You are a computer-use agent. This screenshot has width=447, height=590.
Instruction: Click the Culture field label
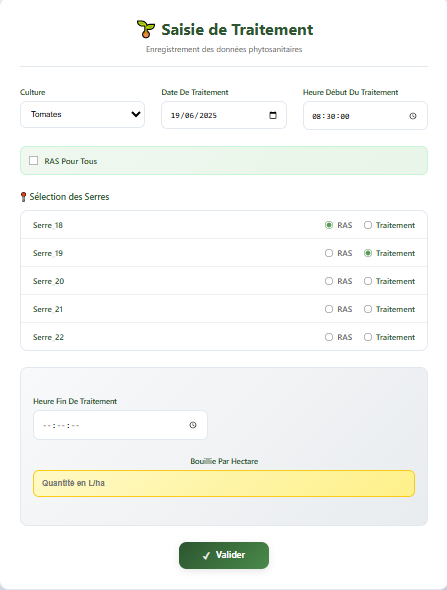(33, 92)
